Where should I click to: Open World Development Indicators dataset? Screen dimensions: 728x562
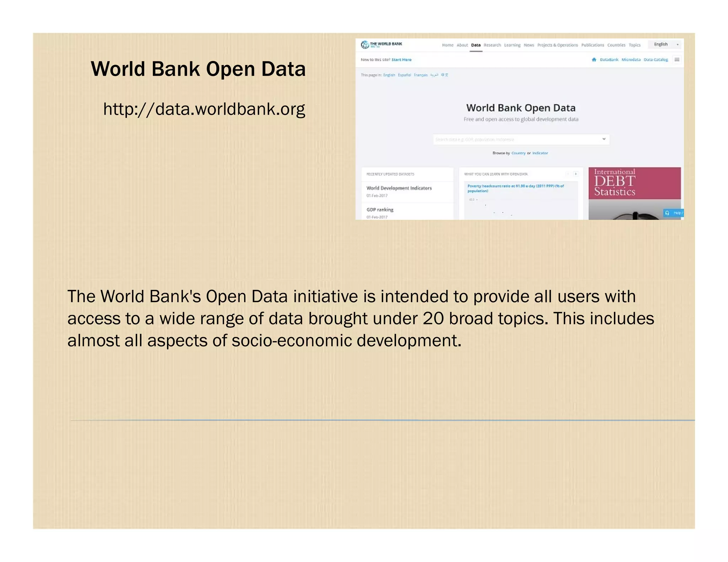tap(399, 188)
